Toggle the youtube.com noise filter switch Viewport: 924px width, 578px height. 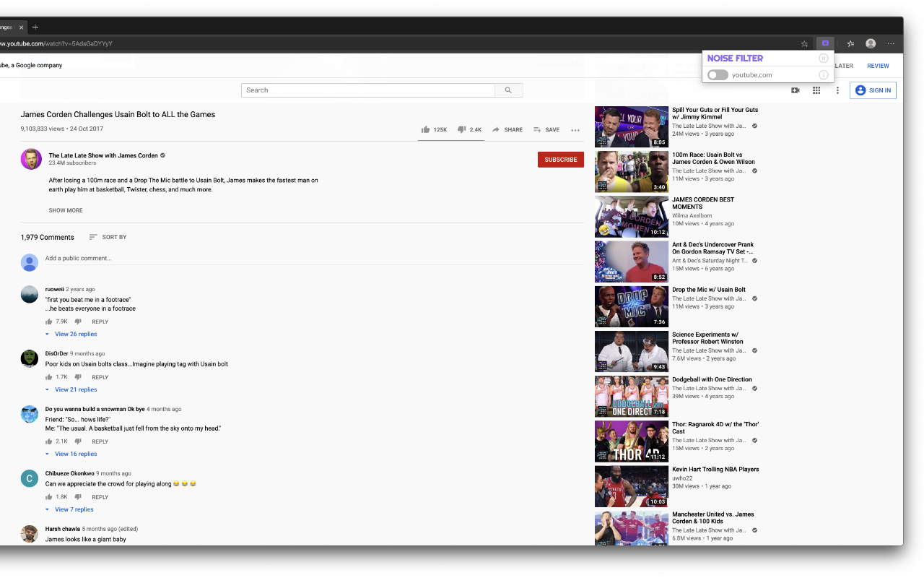[x=718, y=75]
